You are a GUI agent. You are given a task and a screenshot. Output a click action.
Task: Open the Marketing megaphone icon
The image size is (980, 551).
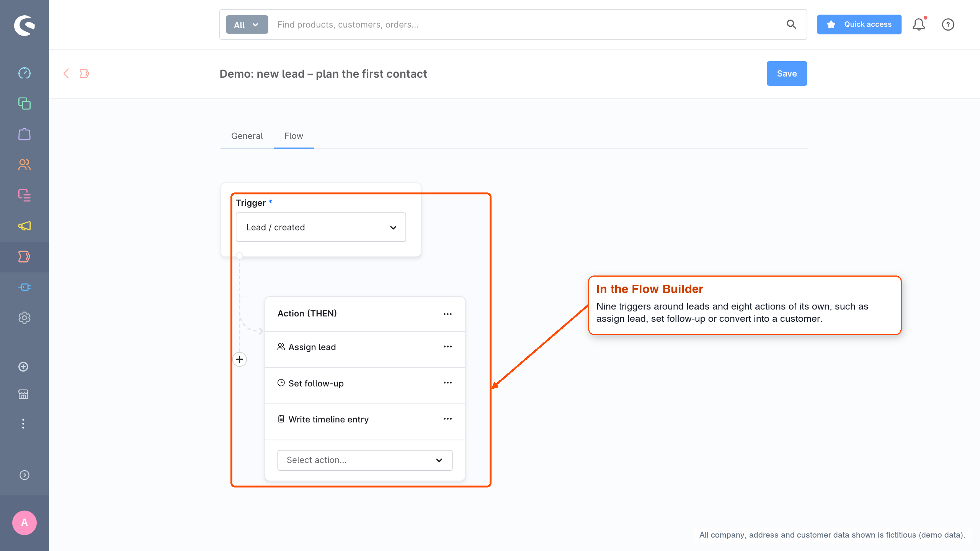[x=24, y=226]
